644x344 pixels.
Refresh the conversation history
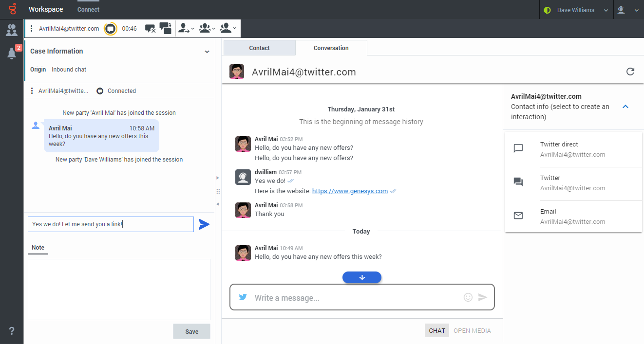tap(630, 72)
